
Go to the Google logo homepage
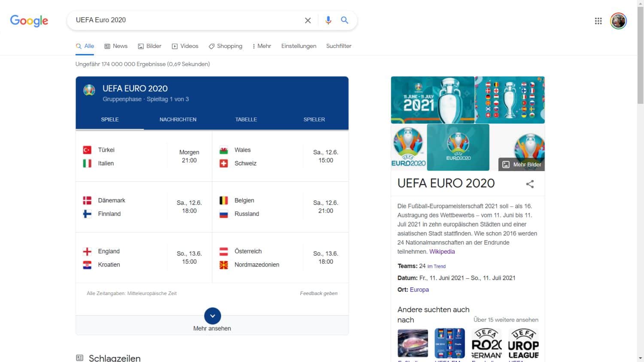click(x=29, y=21)
